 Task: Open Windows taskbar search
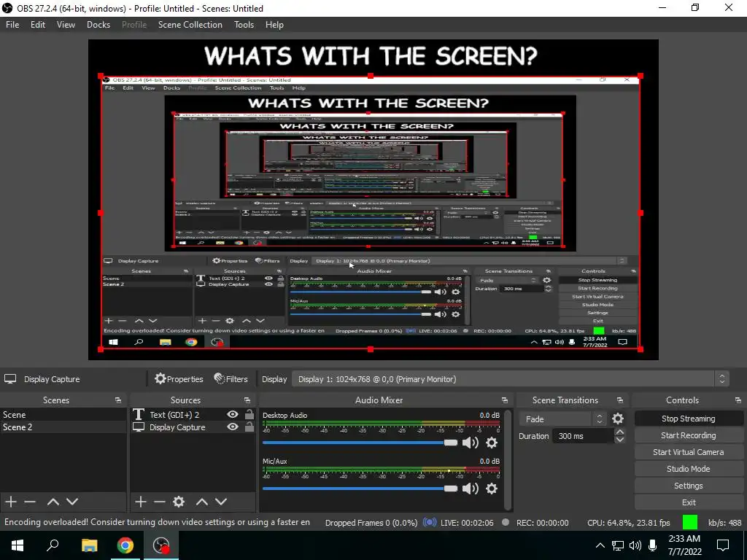click(x=53, y=545)
